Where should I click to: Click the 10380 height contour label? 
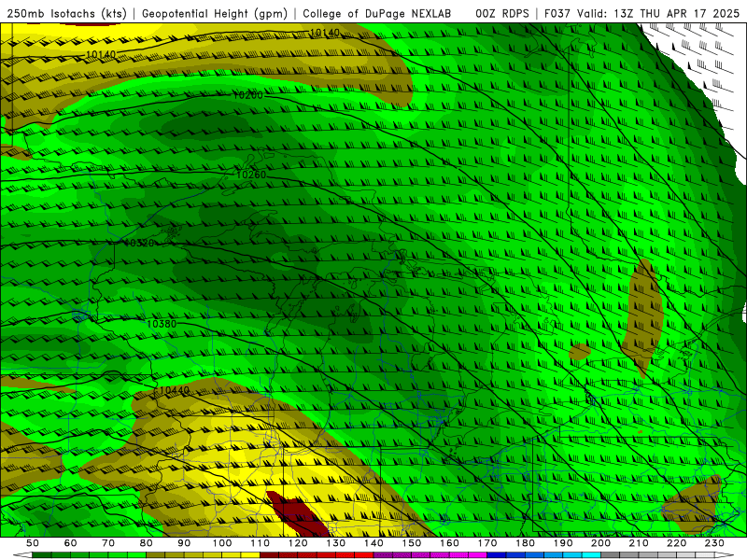point(162,324)
